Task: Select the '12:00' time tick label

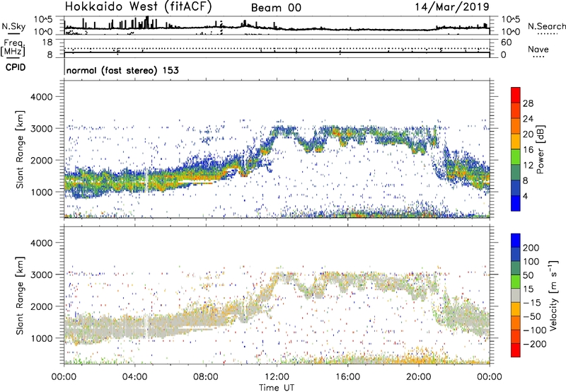Action: (277, 377)
